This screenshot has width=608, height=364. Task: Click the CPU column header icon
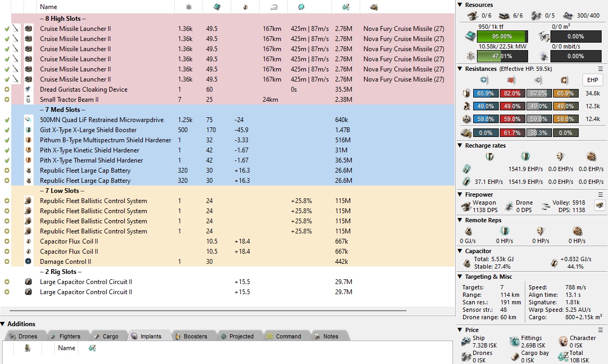216,7
